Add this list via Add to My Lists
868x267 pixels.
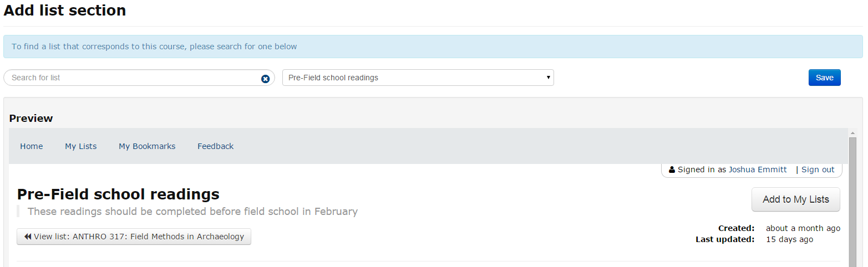[x=796, y=199]
